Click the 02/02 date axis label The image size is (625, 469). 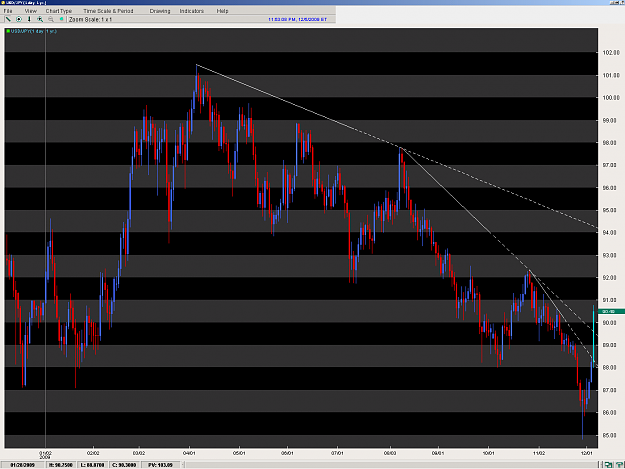93,453
